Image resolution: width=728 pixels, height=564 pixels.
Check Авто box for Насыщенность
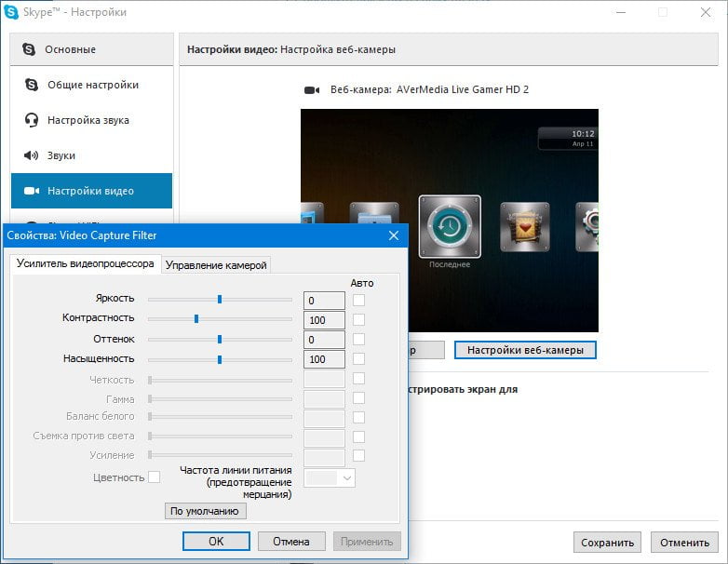point(358,359)
